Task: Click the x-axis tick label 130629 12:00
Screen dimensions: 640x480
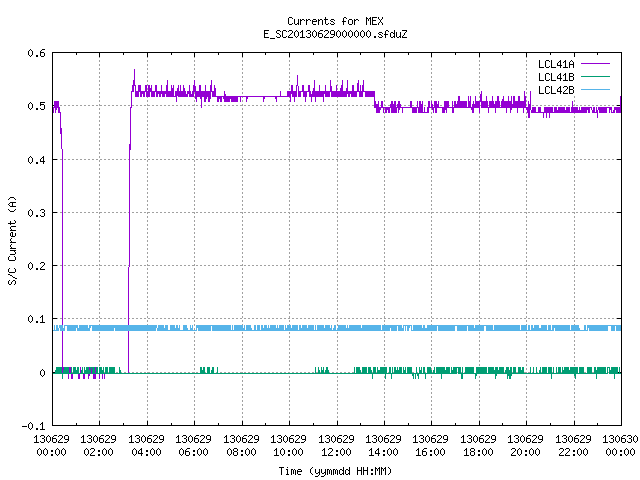Action: tap(336, 445)
